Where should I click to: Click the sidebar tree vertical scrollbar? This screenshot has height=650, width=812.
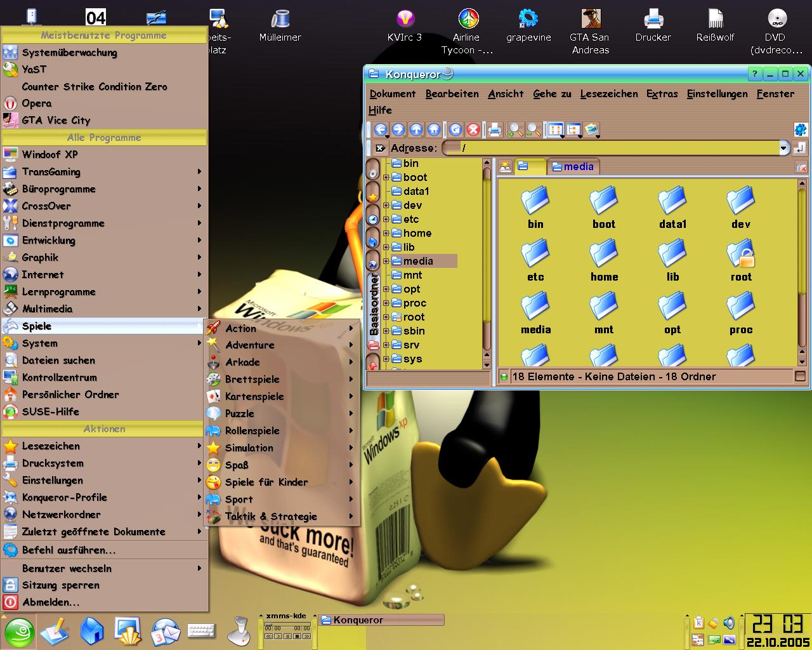tap(487, 263)
